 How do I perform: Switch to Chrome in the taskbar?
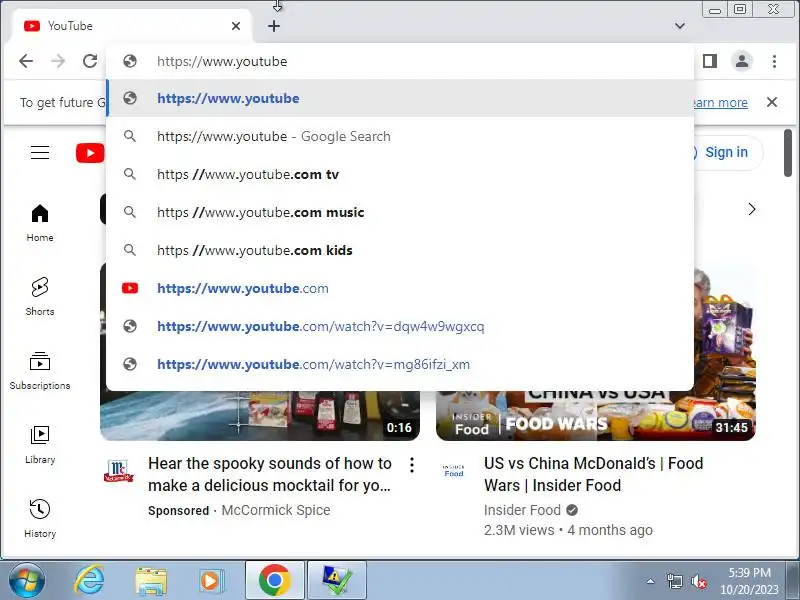(x=274, y=581)
